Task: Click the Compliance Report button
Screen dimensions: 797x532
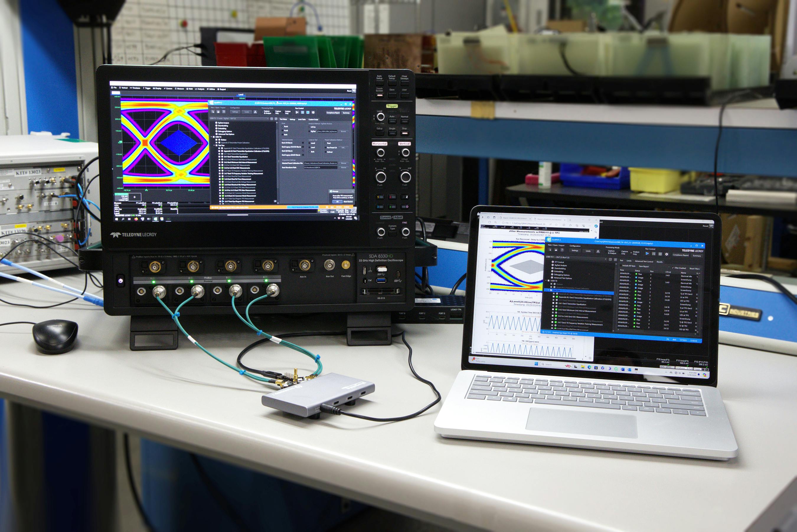Action: click(333, 113)
